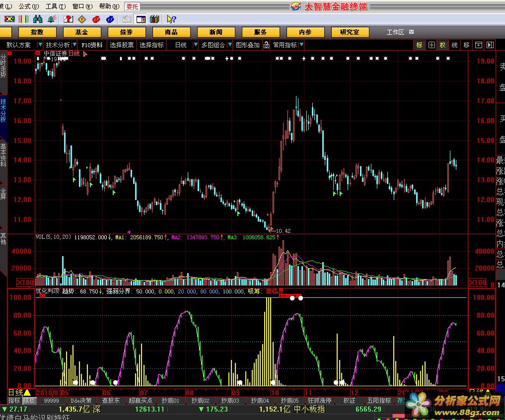Screen dimensions: 505x420
Task: Select the 权证 indicator tab
Action: tap(349, 400)
